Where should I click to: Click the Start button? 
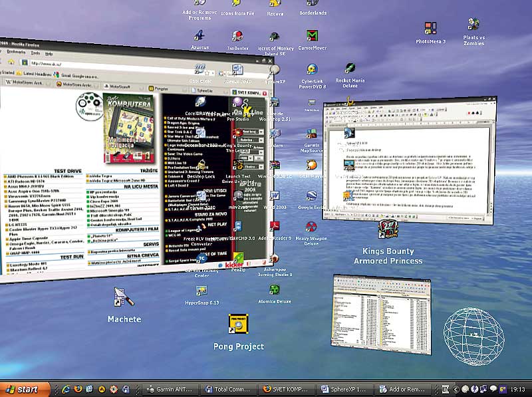(25, 389)
